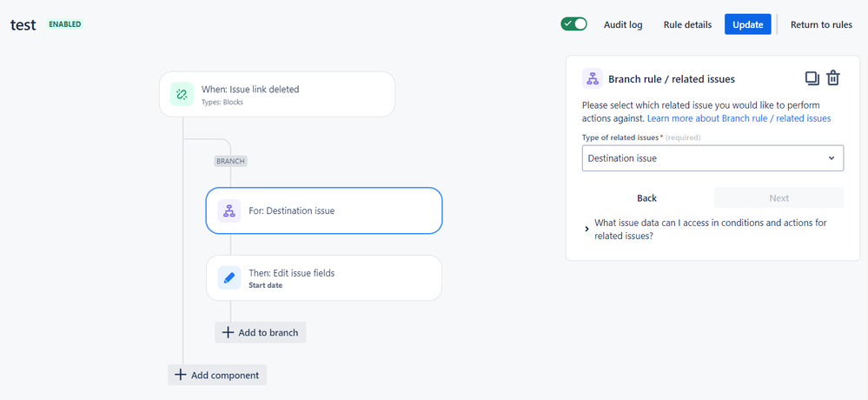This screenshot has width=868, height=400.
Task: Delete the branch rule with trash icon
Action: pyautogui.click(x=833, y=78)
